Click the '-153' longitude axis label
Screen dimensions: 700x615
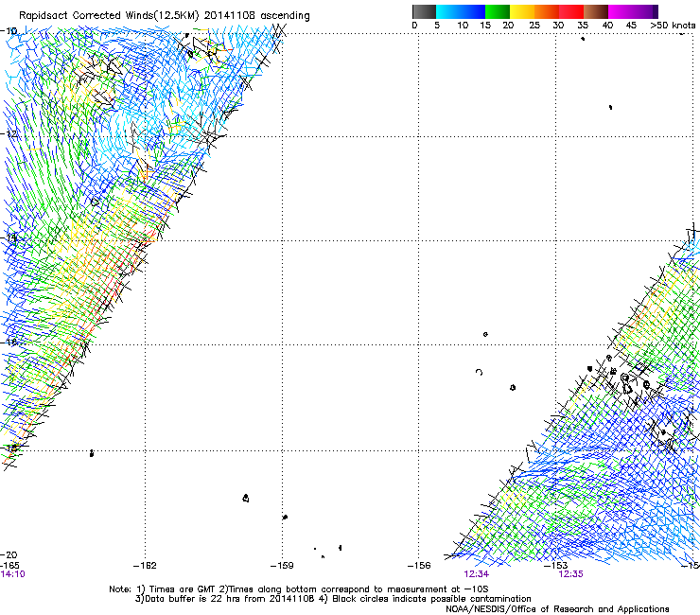pos(556,566)
